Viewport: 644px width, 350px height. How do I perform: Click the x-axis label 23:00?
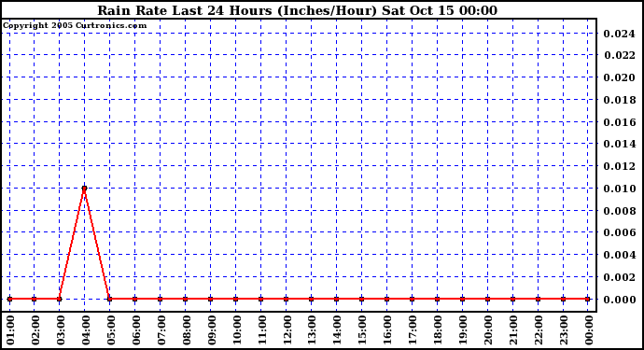click(565, 330)
